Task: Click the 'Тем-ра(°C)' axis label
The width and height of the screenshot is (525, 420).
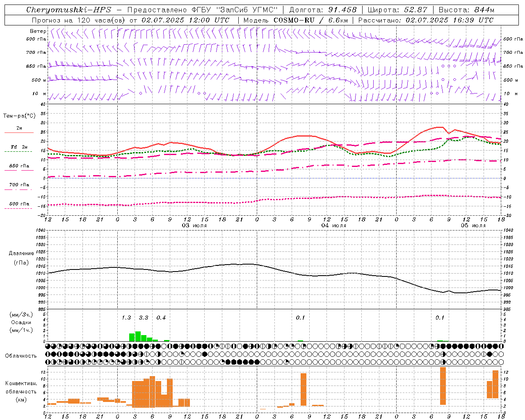Action: (x=19, y=116)
